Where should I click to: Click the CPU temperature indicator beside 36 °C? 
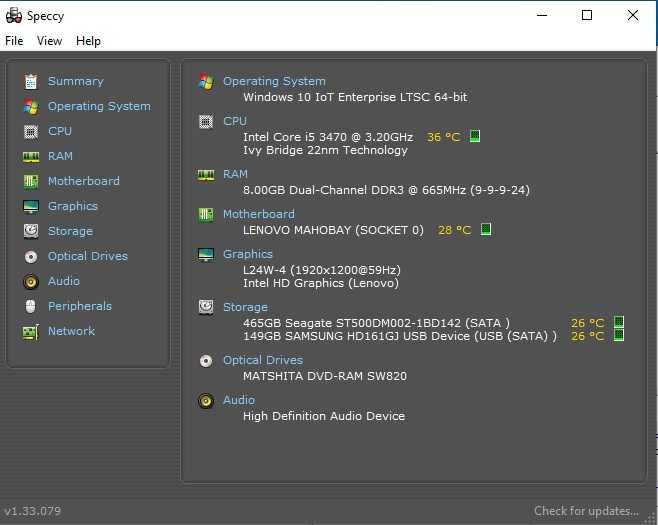pos(475,136)
